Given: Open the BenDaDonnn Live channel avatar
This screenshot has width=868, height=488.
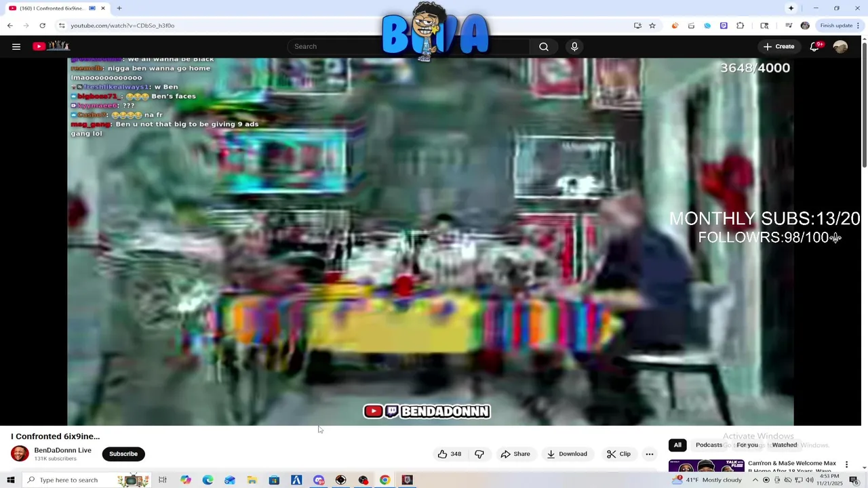Looking at the screenshot, I should 20,454.
